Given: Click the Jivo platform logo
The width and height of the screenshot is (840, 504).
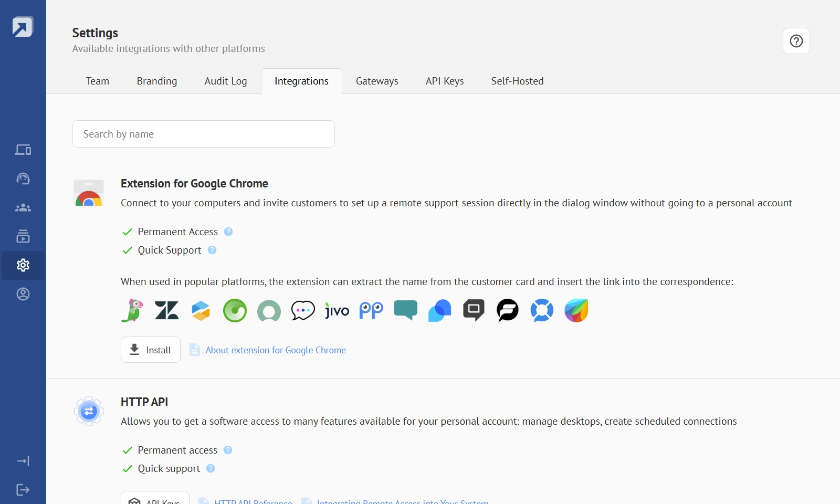Looking at the screenshot, I should tap(337, 311).
